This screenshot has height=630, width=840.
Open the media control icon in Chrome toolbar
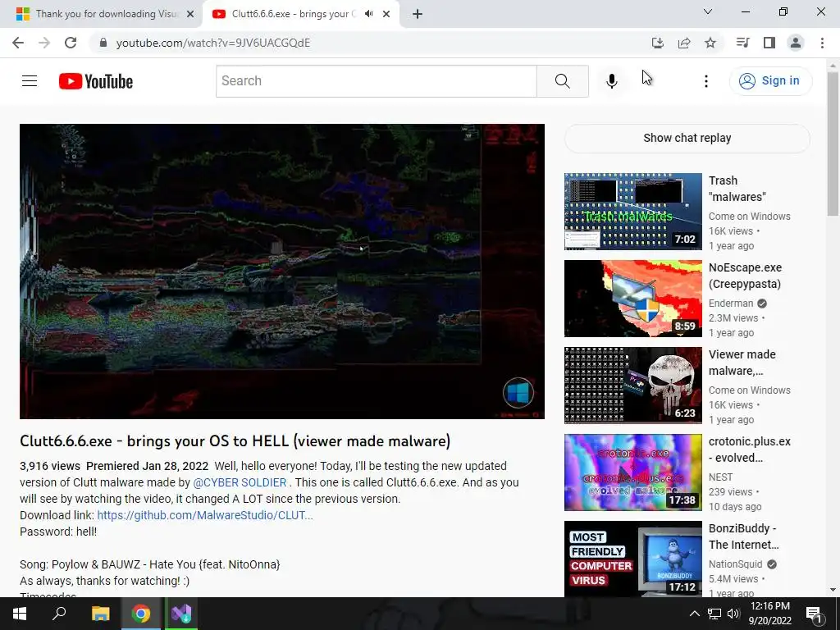tap(742, 43)
